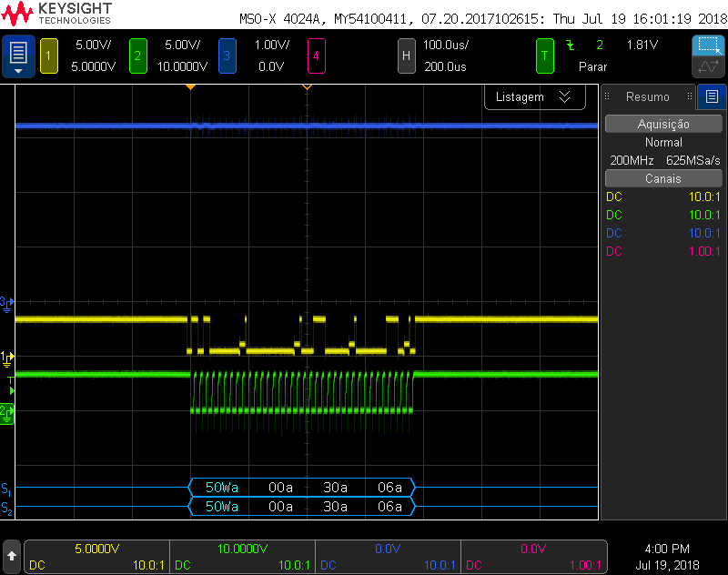This screenshot has width=728, height=575.
Task: Select the magenta Channel 4 button
Action: tap(316, 55)
